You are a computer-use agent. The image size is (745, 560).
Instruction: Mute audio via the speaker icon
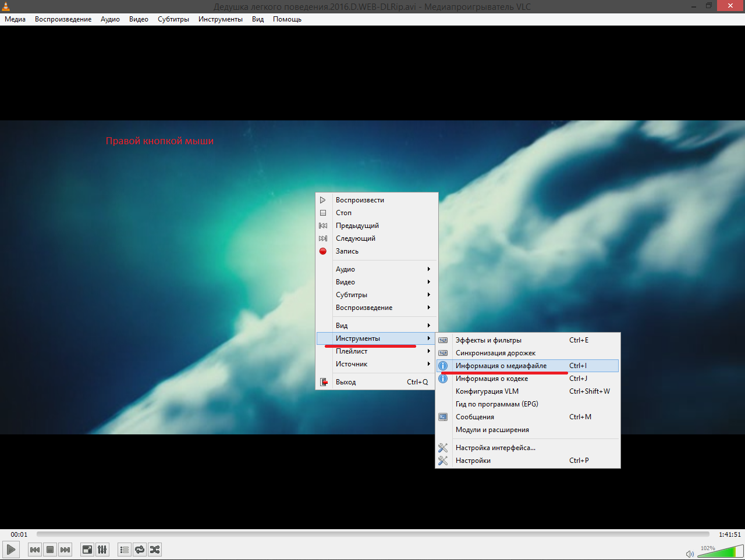pos(690,554)
